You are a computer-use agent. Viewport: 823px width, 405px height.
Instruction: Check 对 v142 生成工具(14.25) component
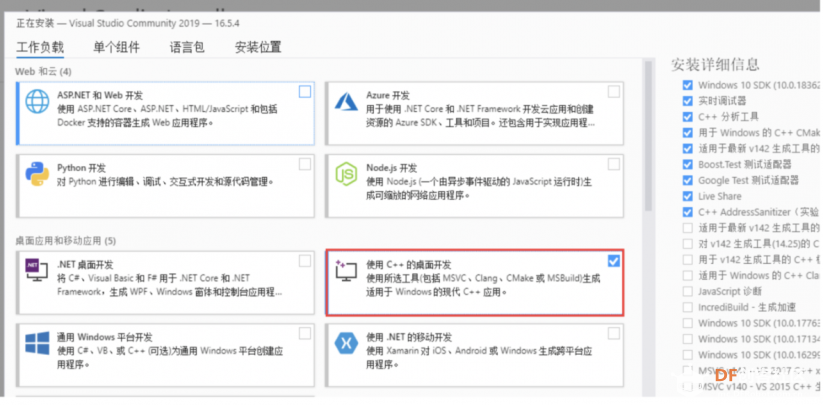pyautogui.click(x=688, y=243)
